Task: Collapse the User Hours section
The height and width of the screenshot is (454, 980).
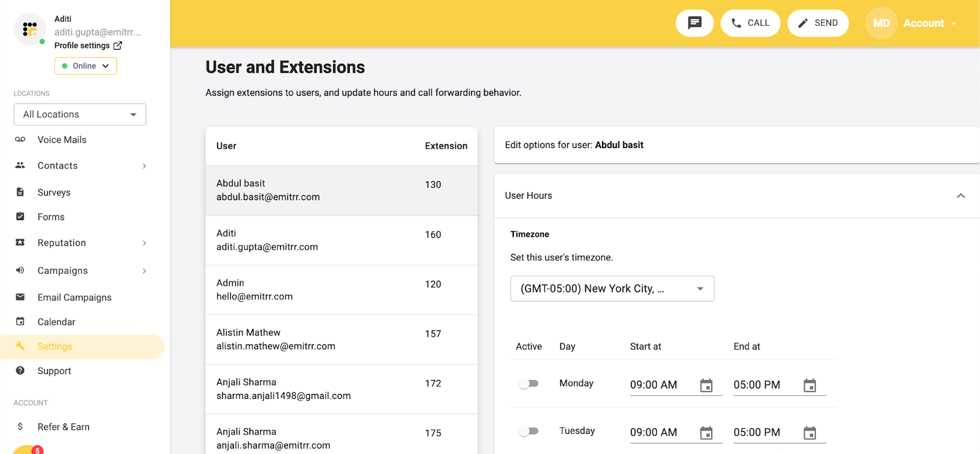Action: tap(960, 196)
